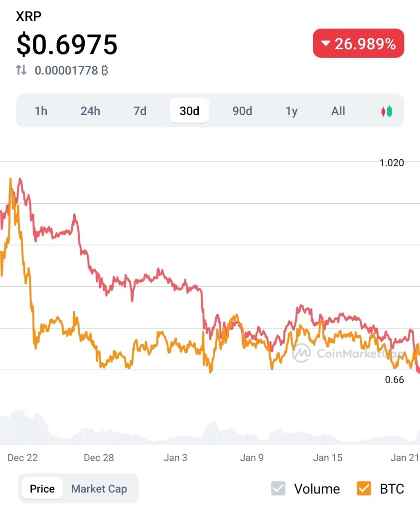Image resolution: width=420 pixels, height=510 pixels.
Task: Select the 30d time range tab
Action: 189,111
